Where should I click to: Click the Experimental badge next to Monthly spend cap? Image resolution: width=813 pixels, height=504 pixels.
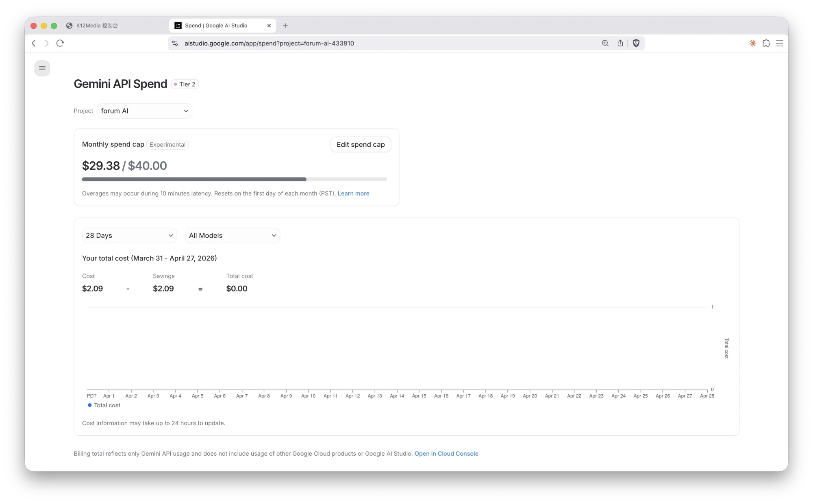coord(167,144)
